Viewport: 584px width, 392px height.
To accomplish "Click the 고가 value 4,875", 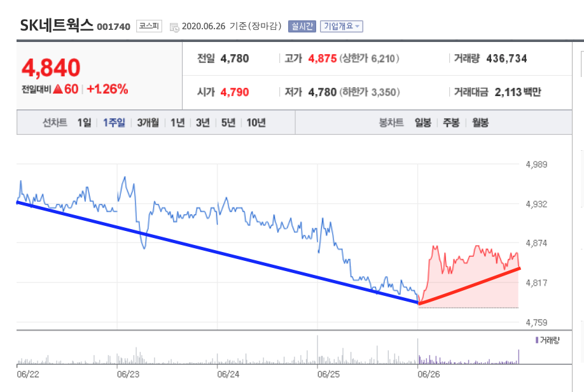I will pos(323,59).
